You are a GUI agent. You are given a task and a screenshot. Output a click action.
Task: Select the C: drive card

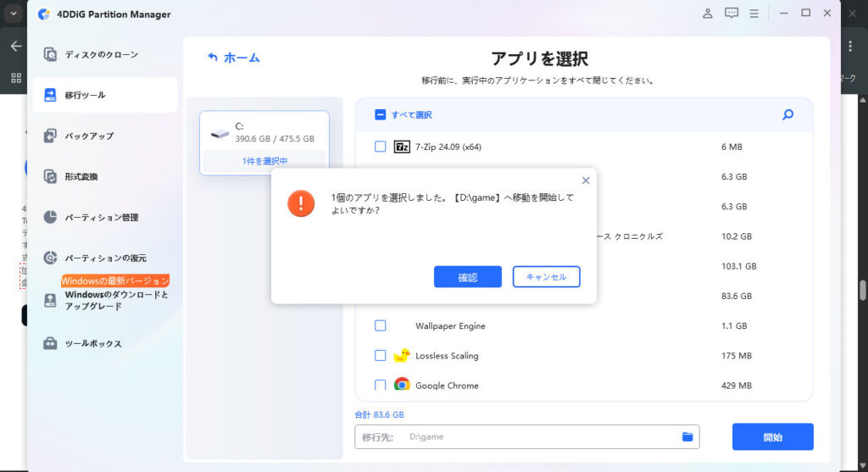(x=264, y=142)
